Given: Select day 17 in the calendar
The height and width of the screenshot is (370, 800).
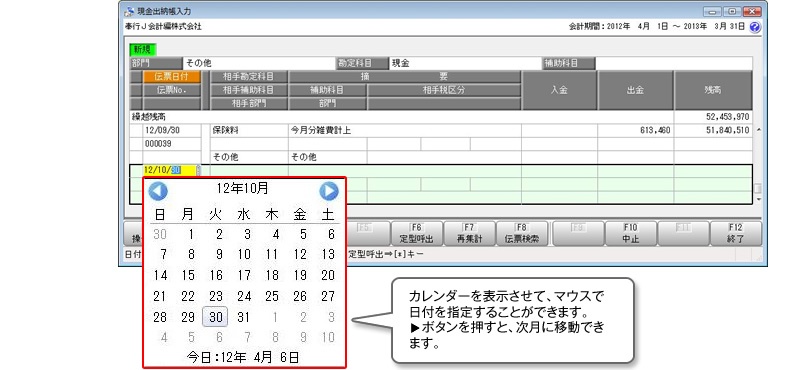Looking at the screenshot, I should (244, 276).
